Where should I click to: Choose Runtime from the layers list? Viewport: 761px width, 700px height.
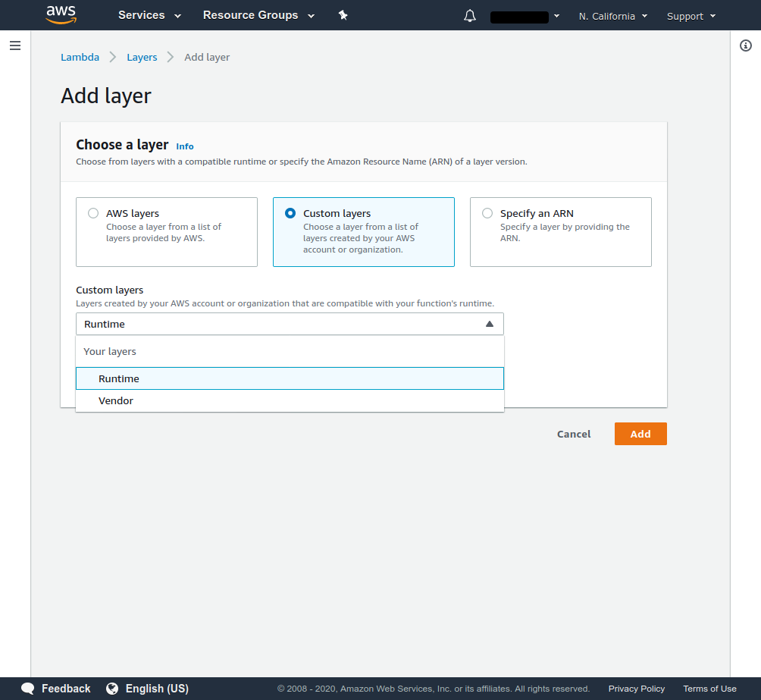coord(119,378)
